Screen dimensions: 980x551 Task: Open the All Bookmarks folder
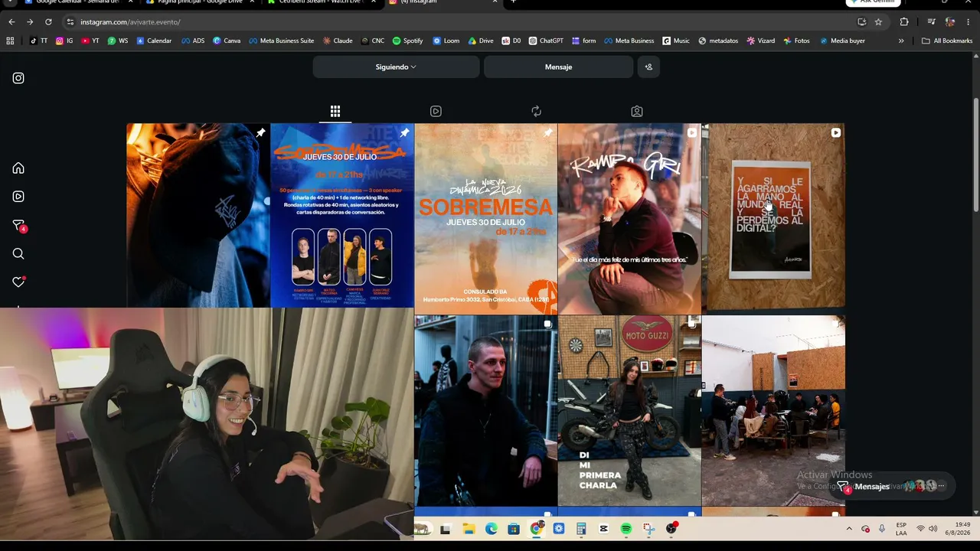click(947, 41)
